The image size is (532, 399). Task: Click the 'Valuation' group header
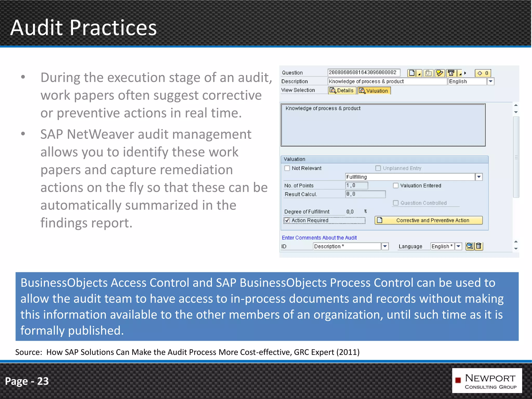[x=384, y=159]
